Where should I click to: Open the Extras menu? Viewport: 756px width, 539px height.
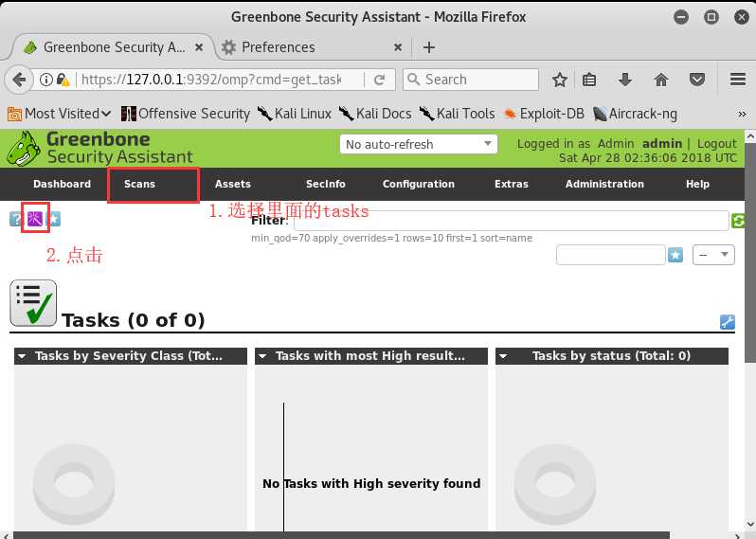(x=512, y=184)
